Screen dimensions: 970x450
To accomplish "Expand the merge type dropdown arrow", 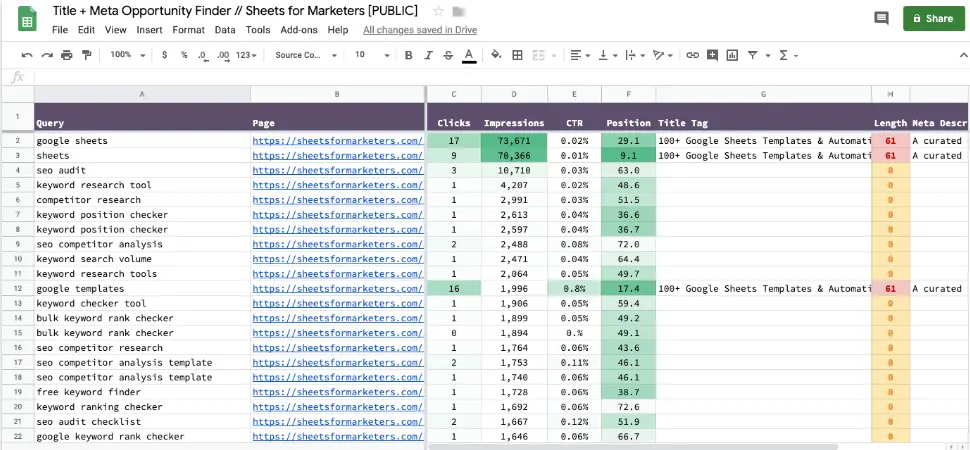I will click(554, 56).
